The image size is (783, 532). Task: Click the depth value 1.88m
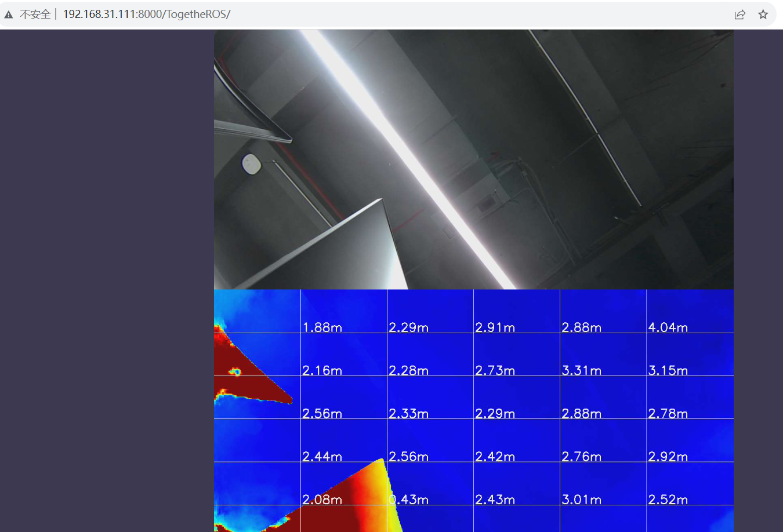click(x=322, y=327)
